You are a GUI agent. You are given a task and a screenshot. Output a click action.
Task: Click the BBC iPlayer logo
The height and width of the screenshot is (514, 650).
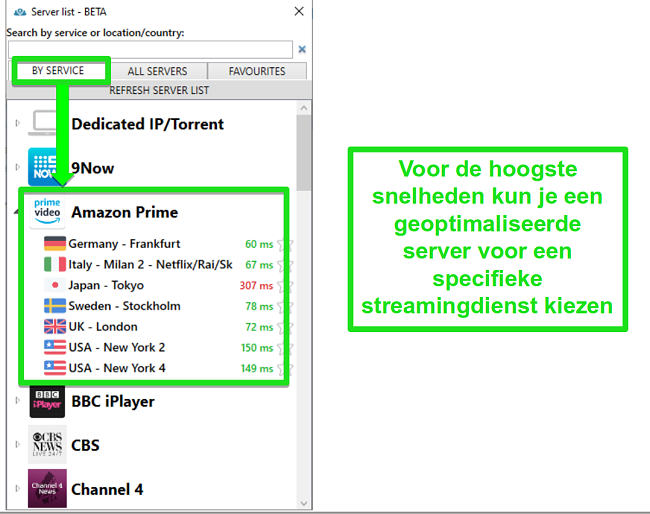click(47, 401)
